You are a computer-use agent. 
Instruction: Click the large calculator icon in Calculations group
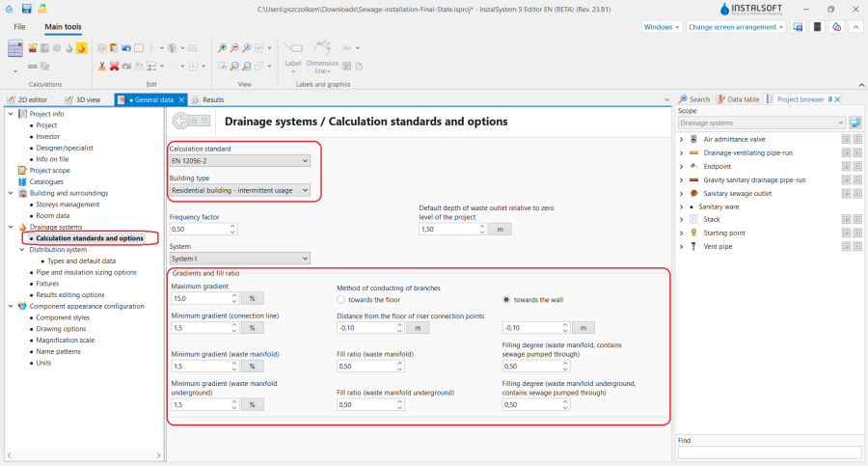(14, 49)
